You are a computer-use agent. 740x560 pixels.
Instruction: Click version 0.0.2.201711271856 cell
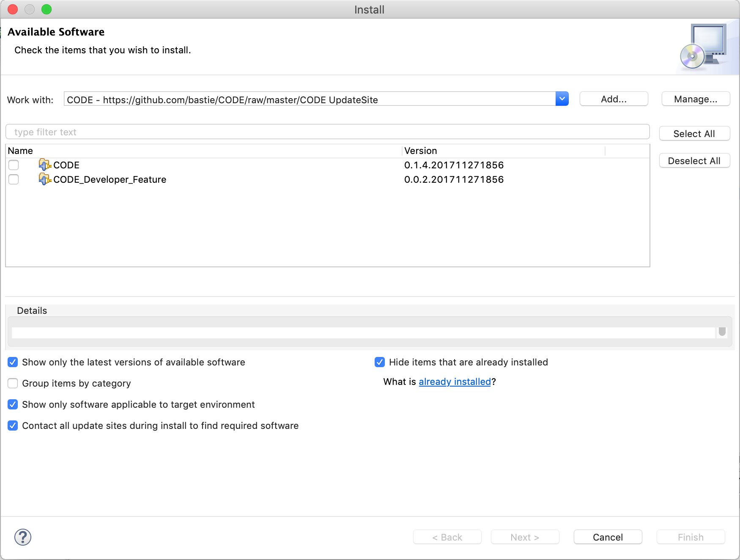pyautogui.click(x=454, y=179)
